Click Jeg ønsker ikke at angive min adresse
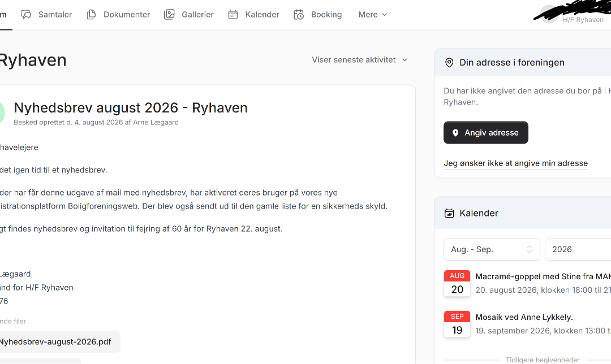The width and height of the screenshot is (611, 364). coord(515,163)
